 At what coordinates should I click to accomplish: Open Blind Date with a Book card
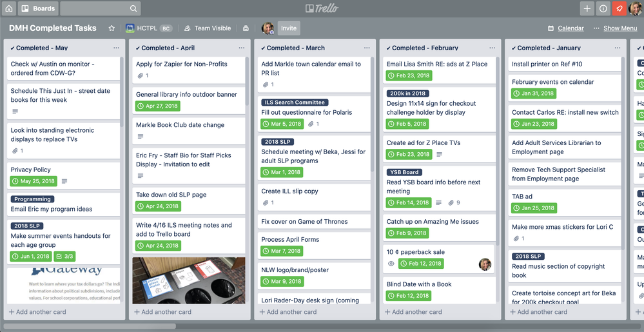pos(438,289)
